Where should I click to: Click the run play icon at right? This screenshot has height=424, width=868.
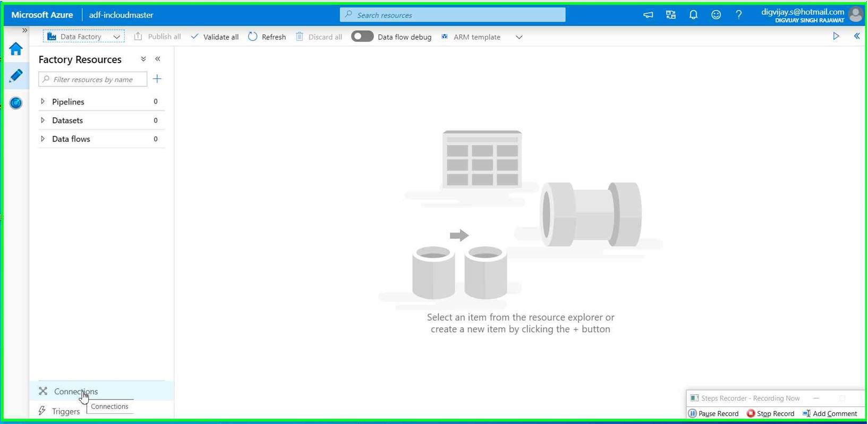pyautogui.click(x=836, y=36)
